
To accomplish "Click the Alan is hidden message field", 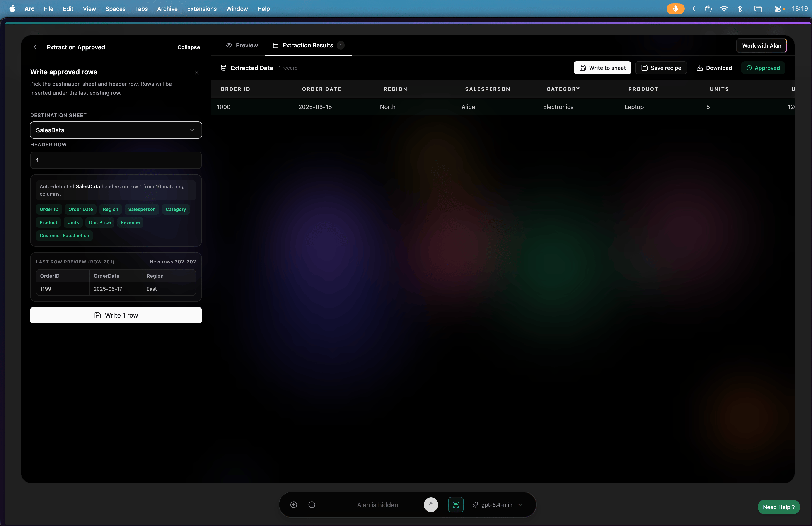I will (x=377, y=505).
